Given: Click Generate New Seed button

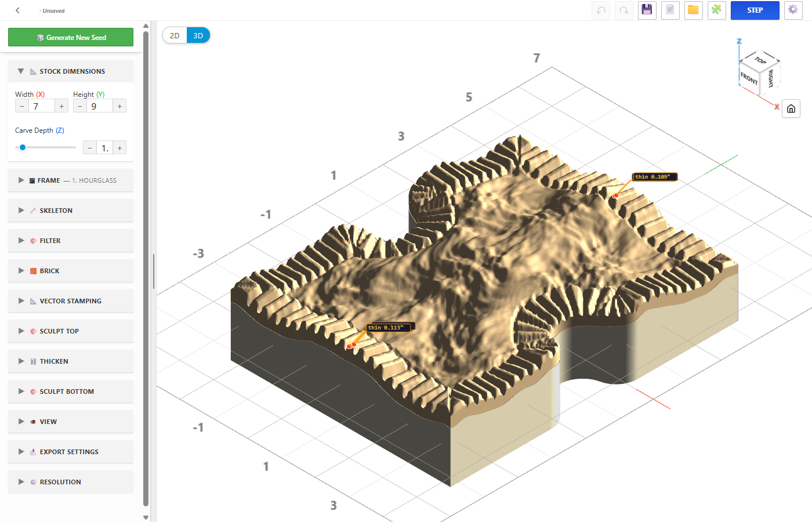Looking at the screenshot, I should pos(71,37).
